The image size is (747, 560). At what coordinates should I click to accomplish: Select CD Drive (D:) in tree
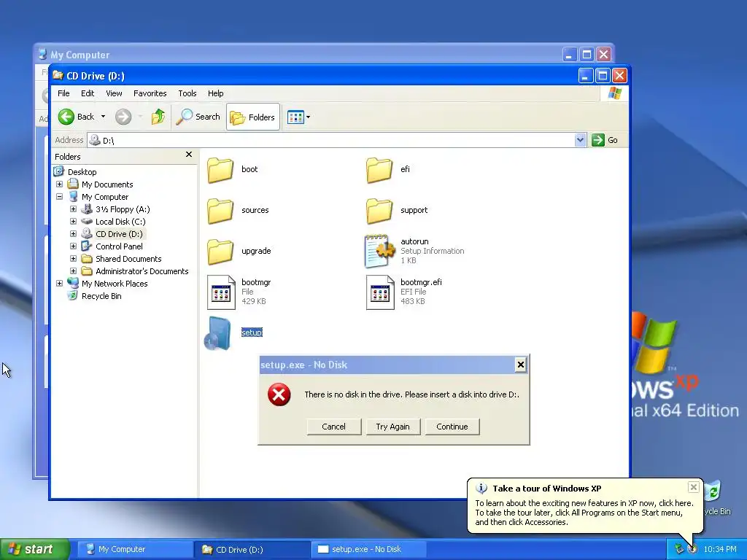click(x=119, y=234)
